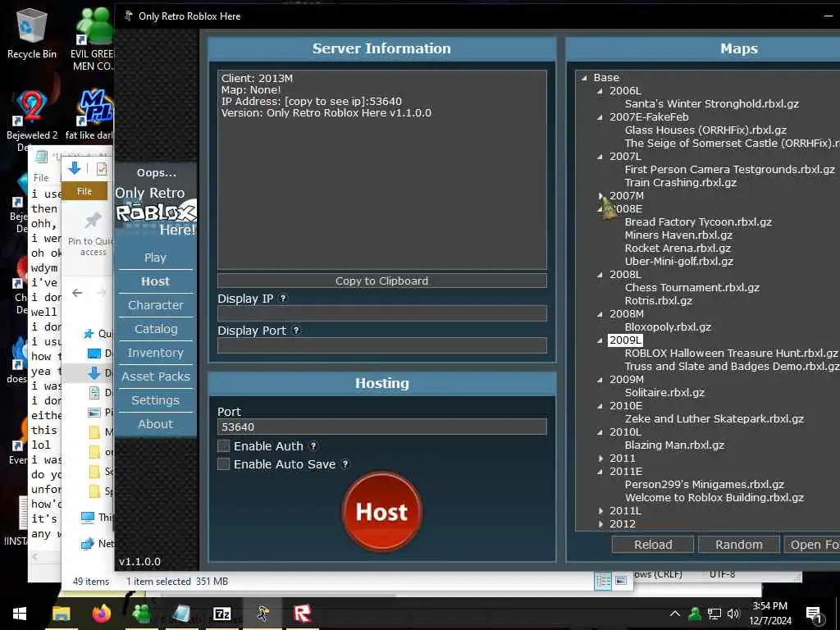Viewport: 840px width, 630px height.
Task: Open the Asset Packs tab
Action: pos(155,376)
